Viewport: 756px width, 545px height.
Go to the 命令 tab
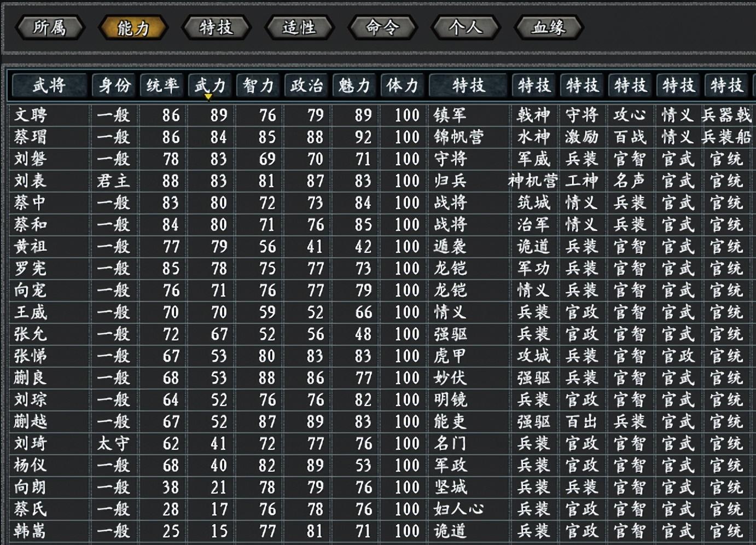pyautogui.click(x=382, y=27)
